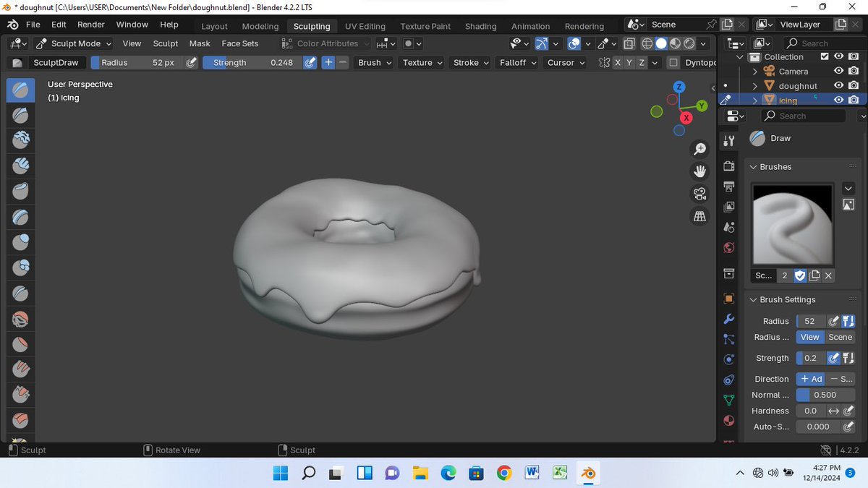868x488 pixels.
Task: Collapse the Brushes panel
Action: pos(753,167)
